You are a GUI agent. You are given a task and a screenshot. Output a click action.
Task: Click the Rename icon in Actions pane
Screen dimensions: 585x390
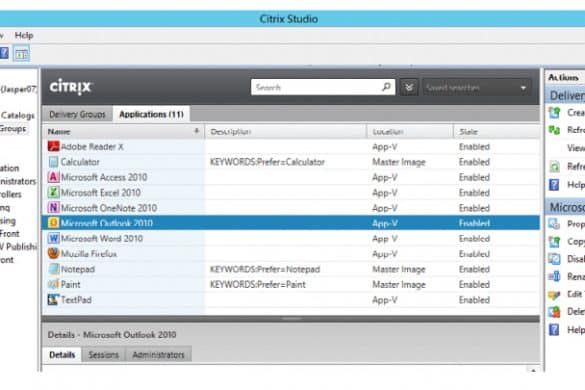(554, 277)
